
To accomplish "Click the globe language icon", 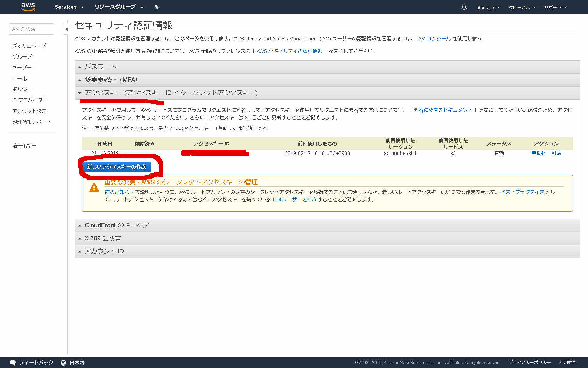I will [63, 363].
